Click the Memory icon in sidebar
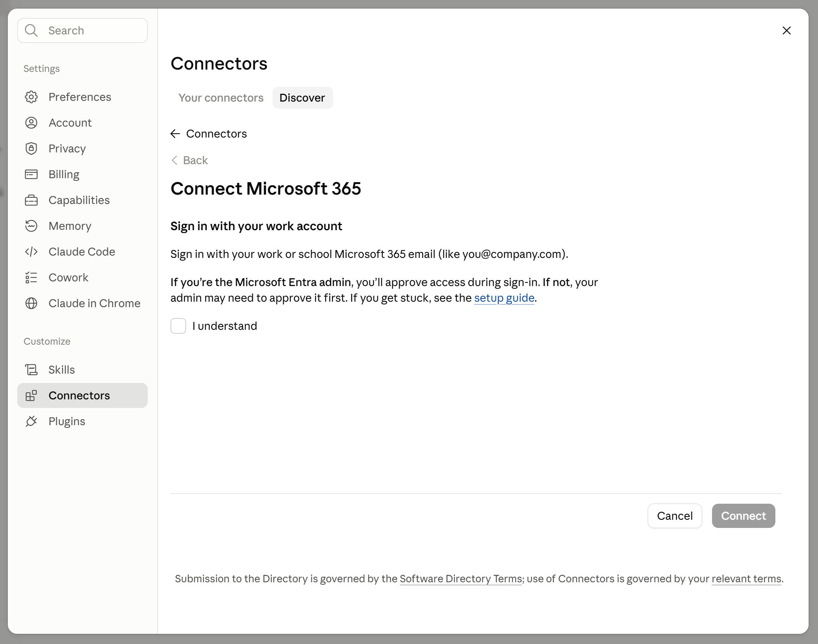 click(x=31, y=226)
